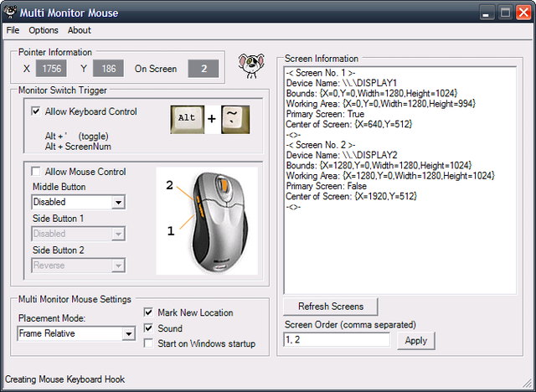This screenshot has height=392, width=536.
Task: Open the Middle Button dropdown
Action: [118, 203]
